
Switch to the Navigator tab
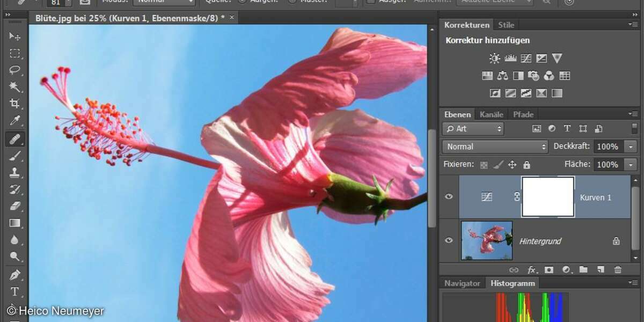[462, 283]
